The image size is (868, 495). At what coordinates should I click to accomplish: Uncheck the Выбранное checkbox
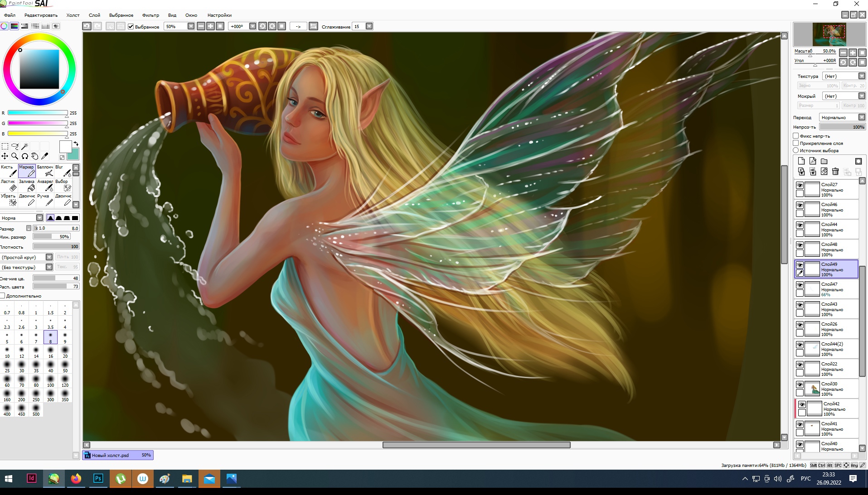pos(131,27)
